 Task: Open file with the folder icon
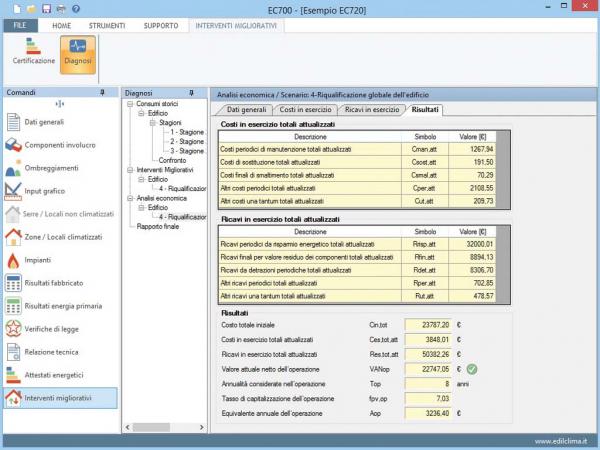31,9
